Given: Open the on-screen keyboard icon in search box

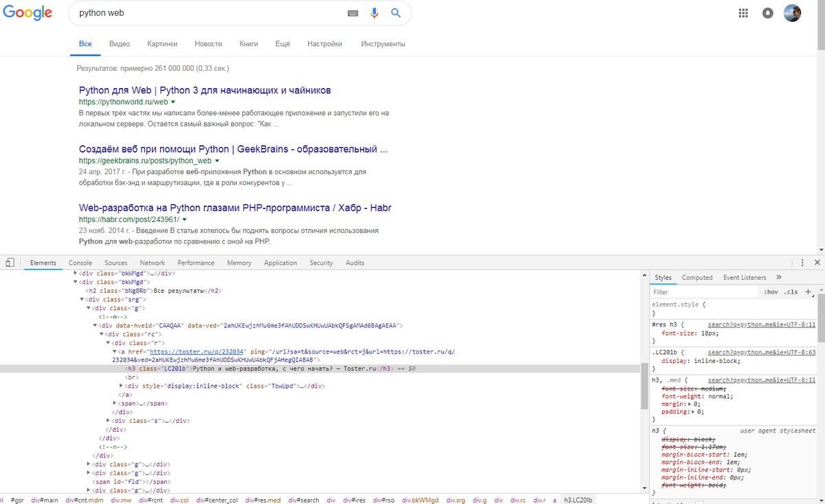Looking at the screenshot, I should [353, 13].
